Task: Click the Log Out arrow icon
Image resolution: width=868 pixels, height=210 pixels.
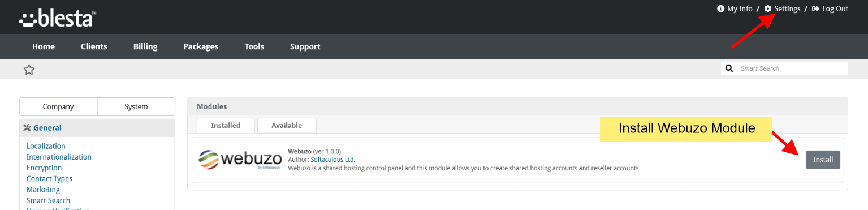Action: pos(815,8)
